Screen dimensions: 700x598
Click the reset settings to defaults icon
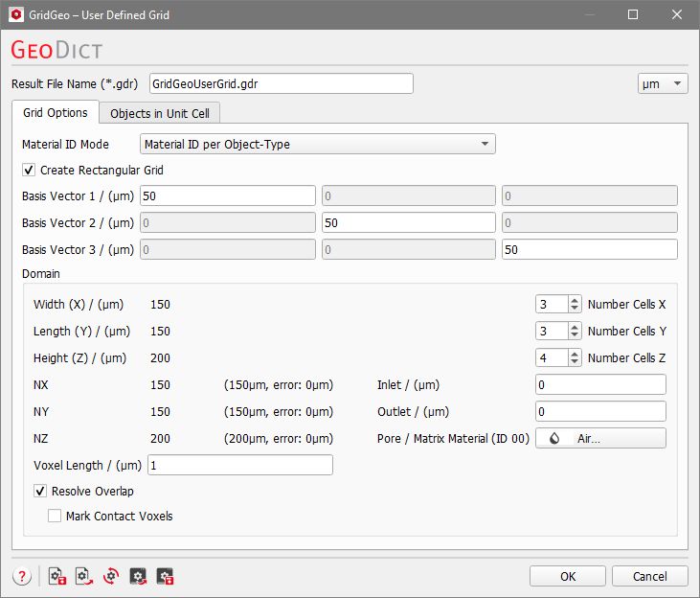click(111, 577)
